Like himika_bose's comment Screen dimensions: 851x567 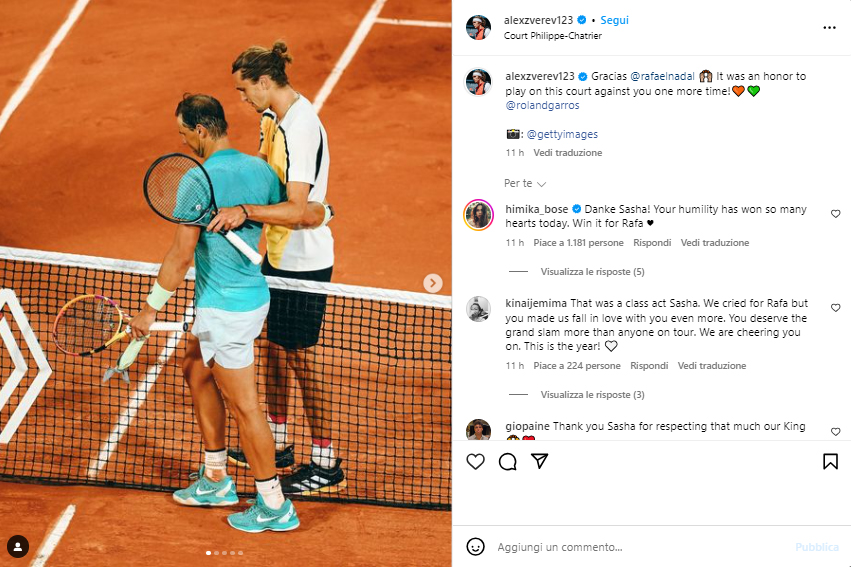coord(836,214)
